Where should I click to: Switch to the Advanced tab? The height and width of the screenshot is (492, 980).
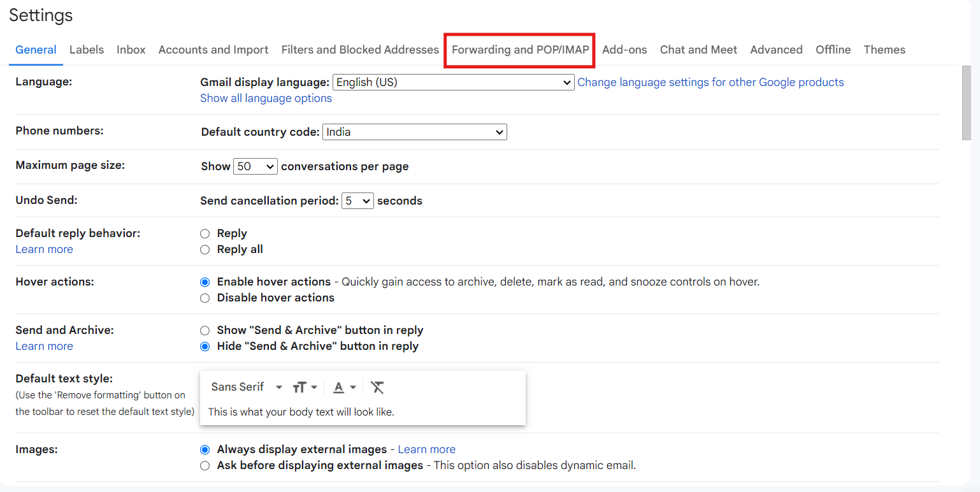tap(776, 50)
